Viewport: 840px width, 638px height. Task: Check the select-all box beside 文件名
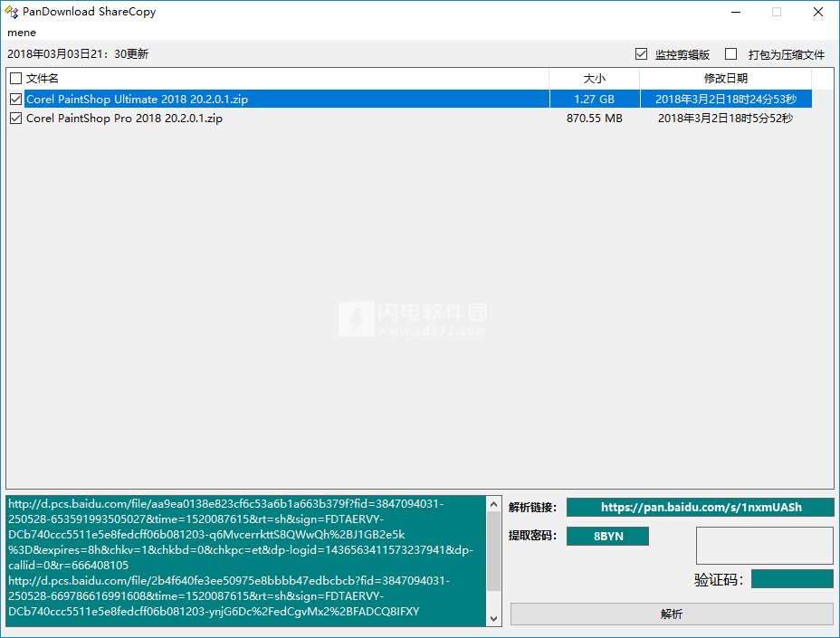click(16, 79)
